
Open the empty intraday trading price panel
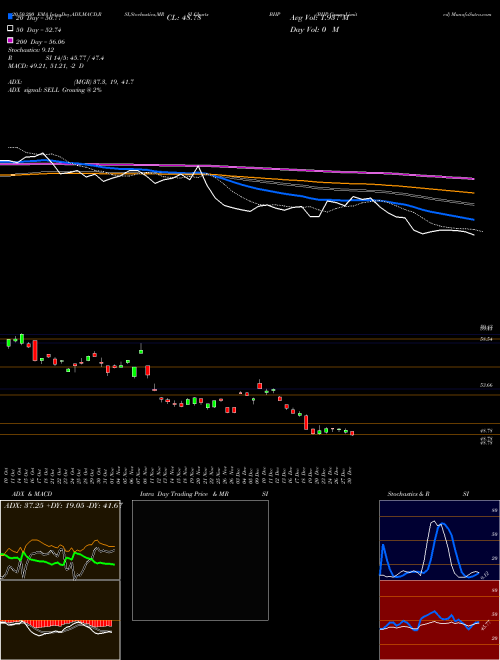[200, 560]
